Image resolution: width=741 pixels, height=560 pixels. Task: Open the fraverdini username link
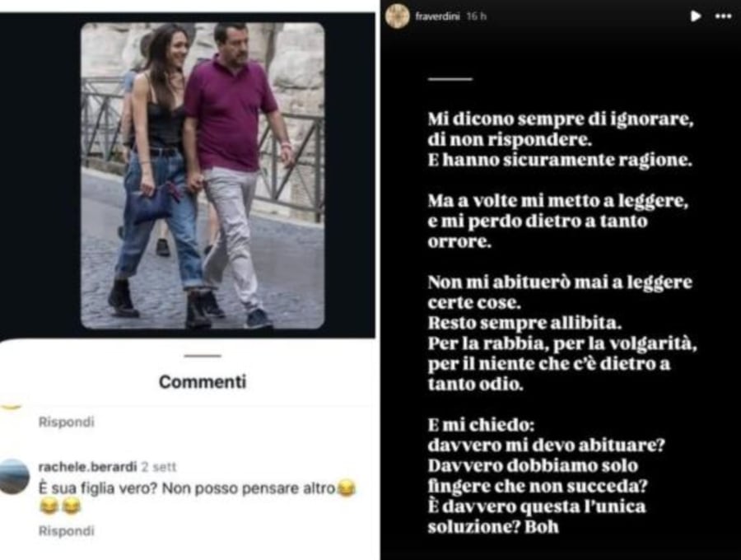(x=438, y=16)
